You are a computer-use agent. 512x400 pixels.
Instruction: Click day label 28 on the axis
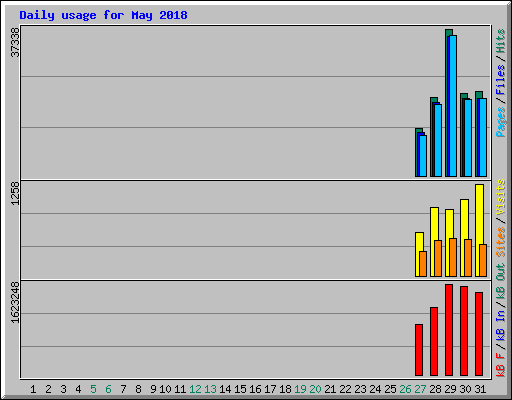(435, 389)
